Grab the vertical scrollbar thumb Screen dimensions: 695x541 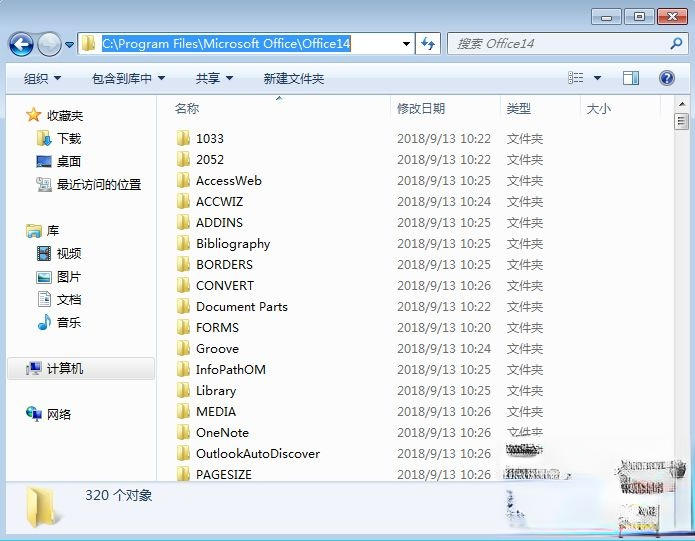click(682, 121)
